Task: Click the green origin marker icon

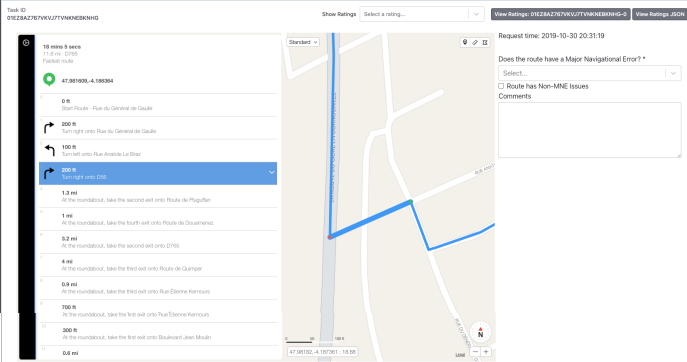Action: pos(49,80)
